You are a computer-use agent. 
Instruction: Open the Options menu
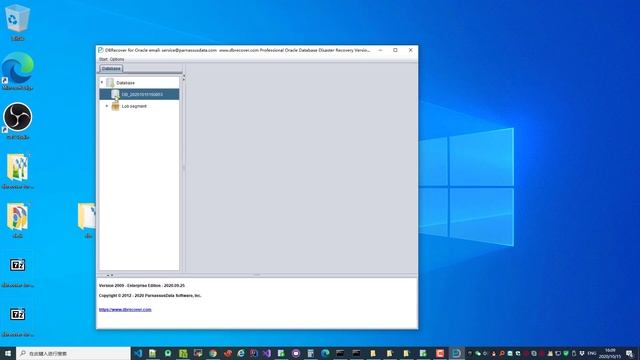pos(117,59)
